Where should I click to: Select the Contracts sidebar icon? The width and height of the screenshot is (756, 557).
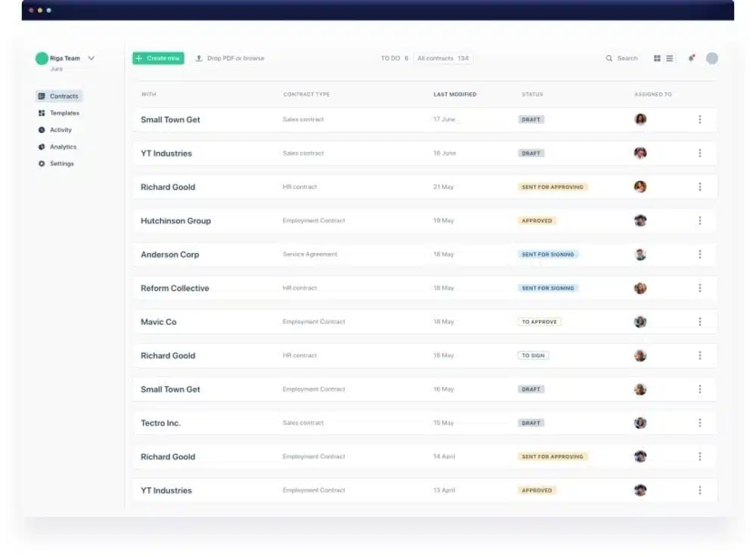point(42,96)
